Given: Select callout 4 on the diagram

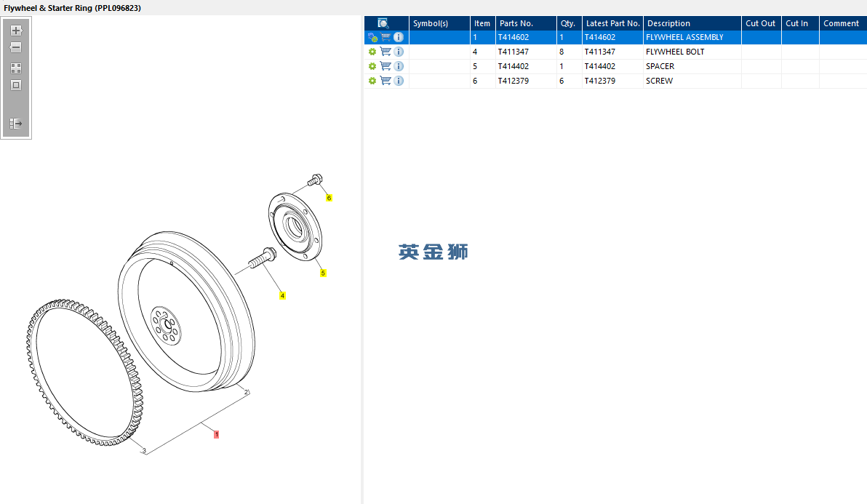Looking at the screenshot, I should [x=282, y=296].
